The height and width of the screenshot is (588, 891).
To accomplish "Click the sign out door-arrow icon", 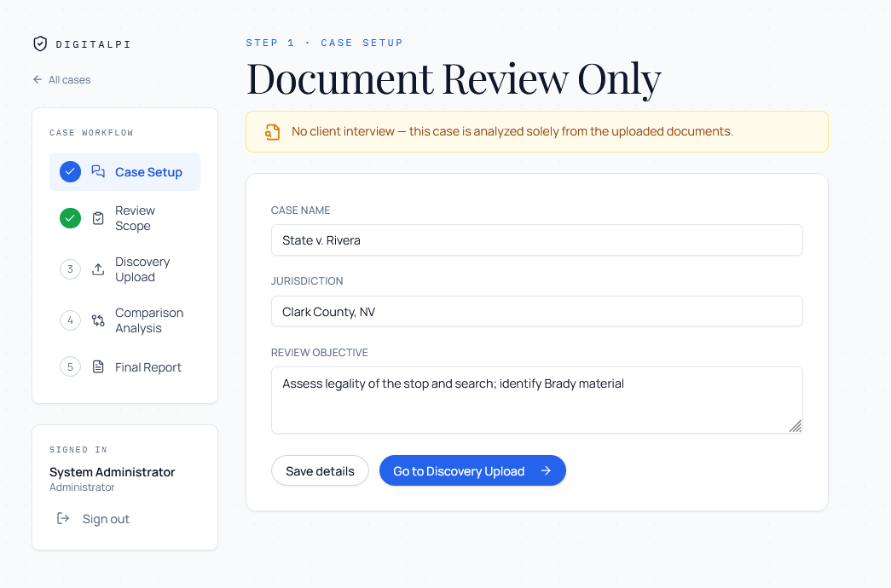I will (63, 519).
